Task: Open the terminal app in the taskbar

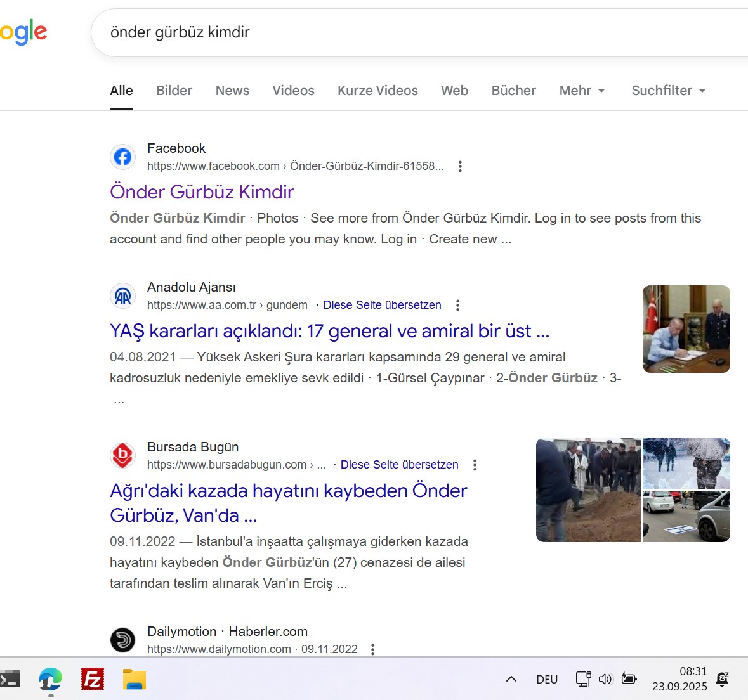Action: click(x=10, y=680)
